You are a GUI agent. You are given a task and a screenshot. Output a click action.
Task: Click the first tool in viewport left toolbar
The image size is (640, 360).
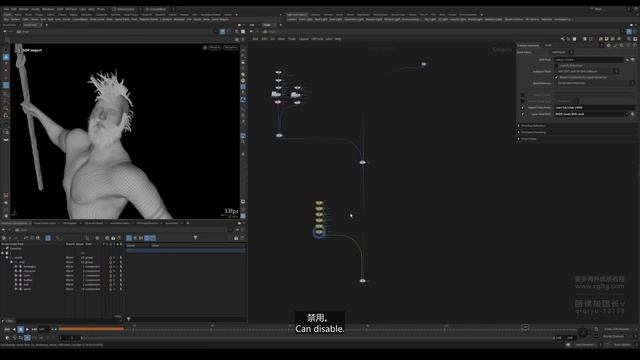point(6,50)
